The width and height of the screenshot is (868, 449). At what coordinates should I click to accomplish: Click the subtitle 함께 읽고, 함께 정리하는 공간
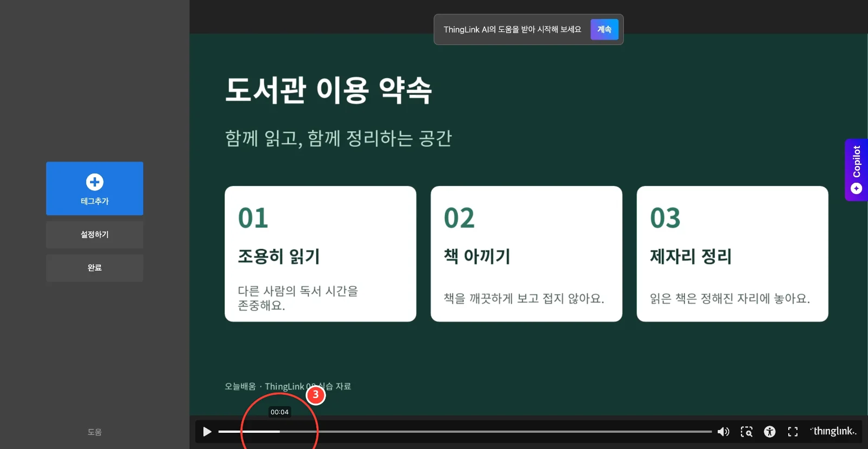[x=339, y=138]
